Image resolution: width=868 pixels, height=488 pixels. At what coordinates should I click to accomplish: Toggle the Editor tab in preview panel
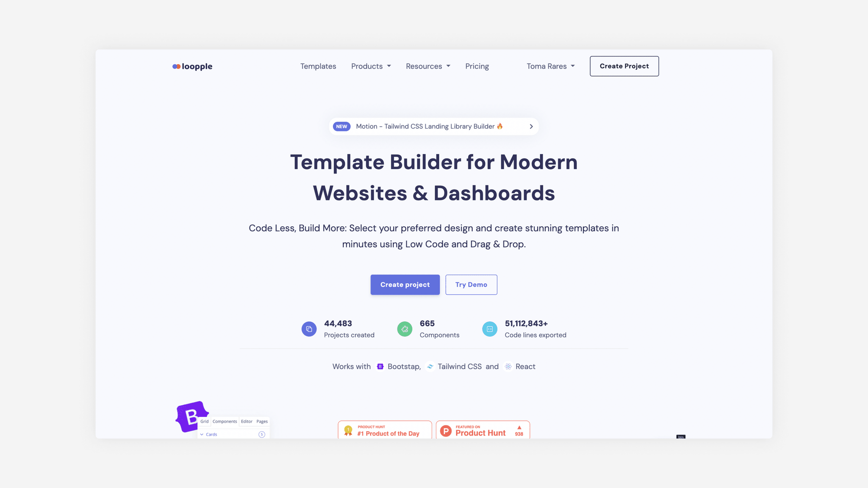(246, 421)
